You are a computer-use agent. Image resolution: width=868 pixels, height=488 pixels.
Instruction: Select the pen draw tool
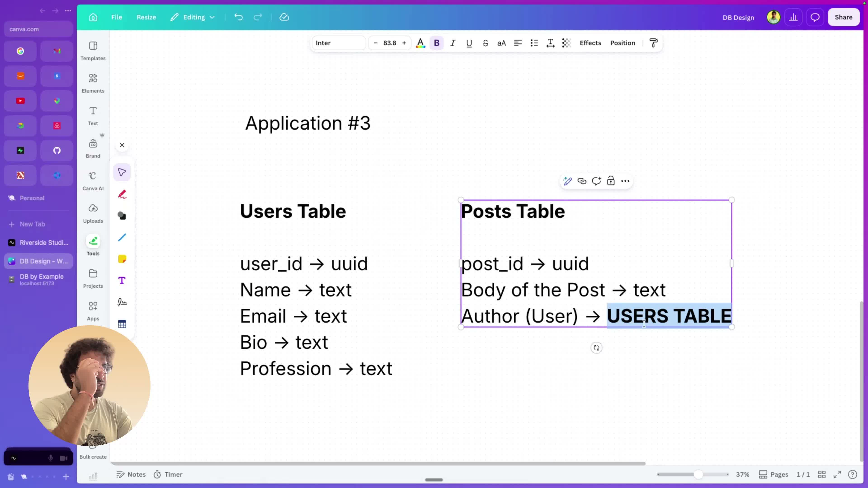122,194
